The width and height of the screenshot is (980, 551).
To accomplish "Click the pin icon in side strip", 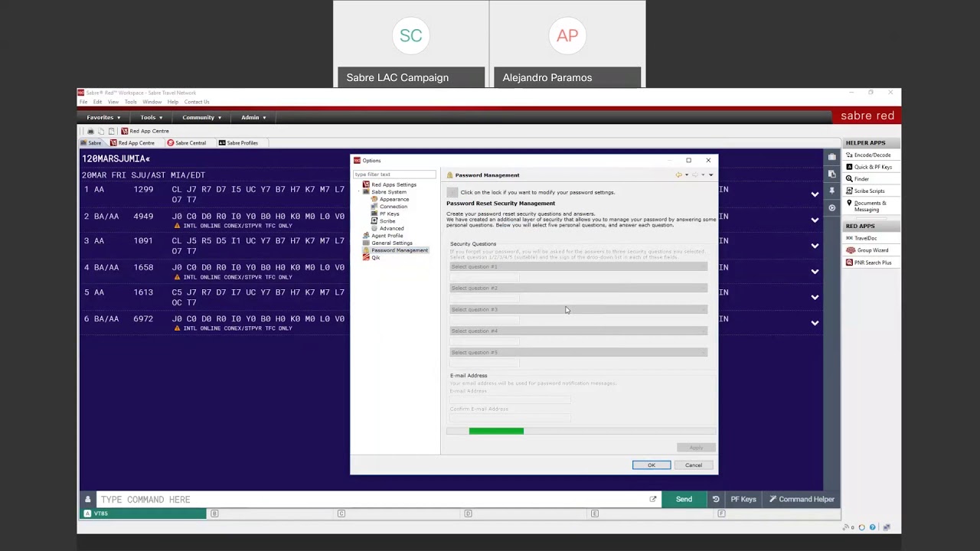I will (832, 191).
